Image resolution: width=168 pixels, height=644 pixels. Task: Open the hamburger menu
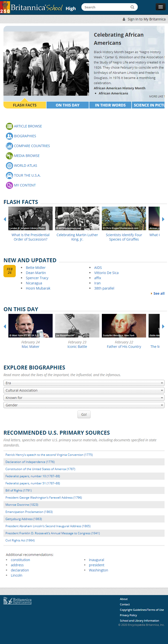point(160,7)
